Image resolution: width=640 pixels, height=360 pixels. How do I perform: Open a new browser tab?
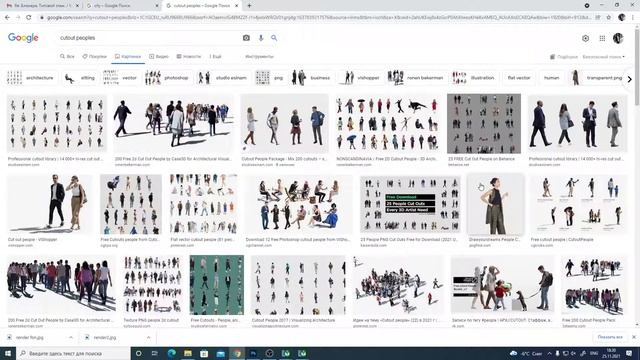[x=249, y=6]
